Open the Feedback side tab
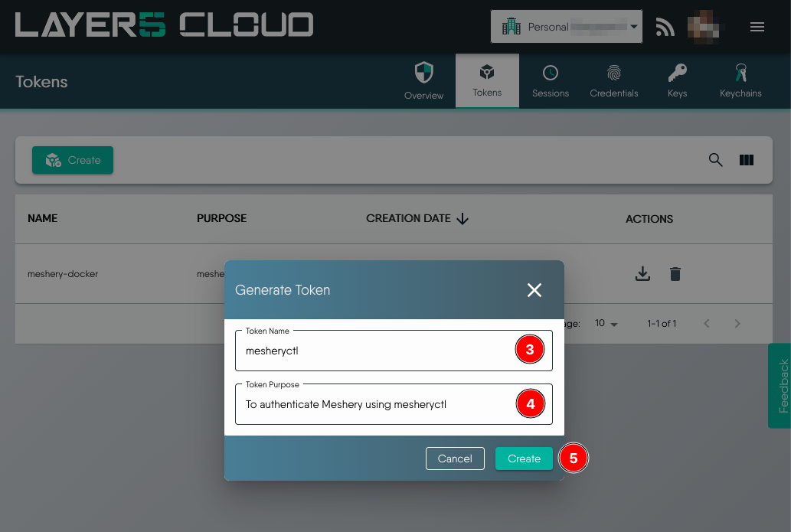 (x=781, y=386)
